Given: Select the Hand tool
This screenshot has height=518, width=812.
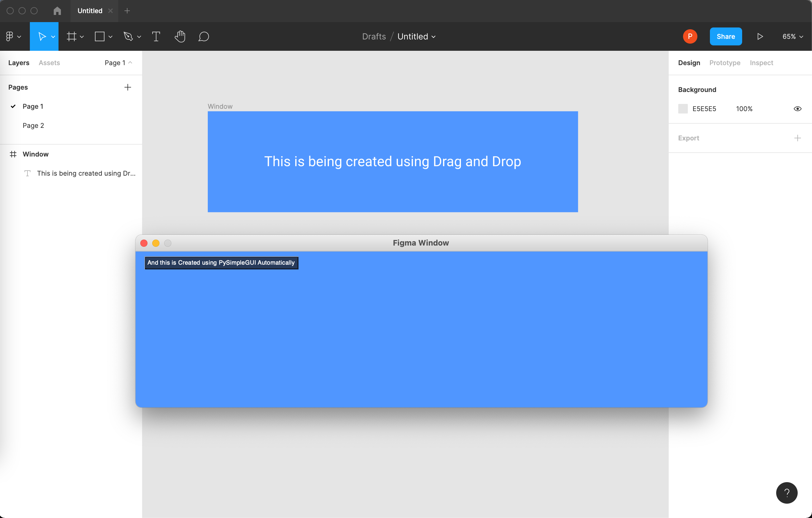Looking at the screenshot, I should (180, 36).
